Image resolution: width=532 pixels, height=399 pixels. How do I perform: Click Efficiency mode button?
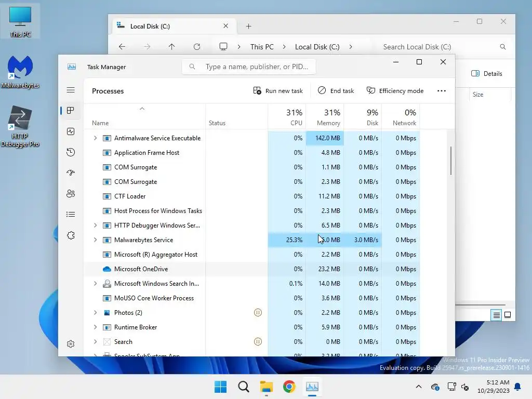395,90
